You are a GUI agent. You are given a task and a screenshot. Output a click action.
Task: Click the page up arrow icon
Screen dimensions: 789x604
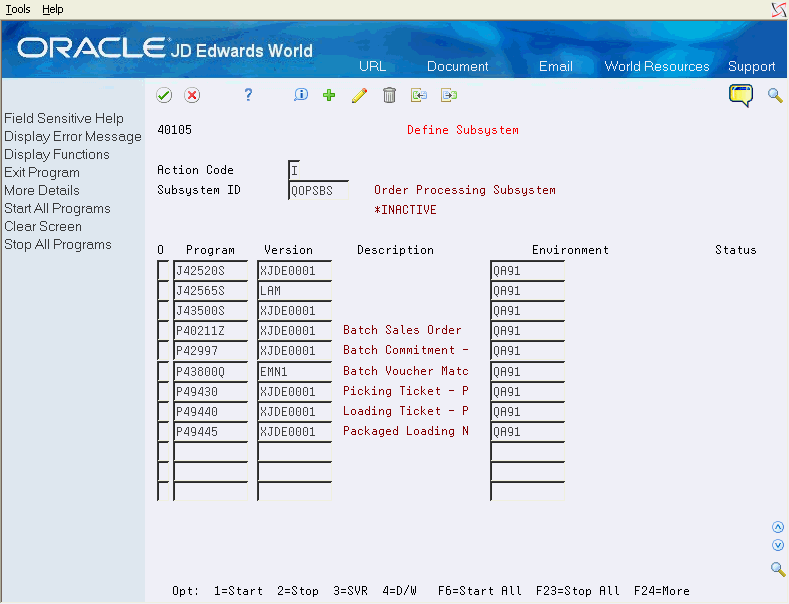778,527
